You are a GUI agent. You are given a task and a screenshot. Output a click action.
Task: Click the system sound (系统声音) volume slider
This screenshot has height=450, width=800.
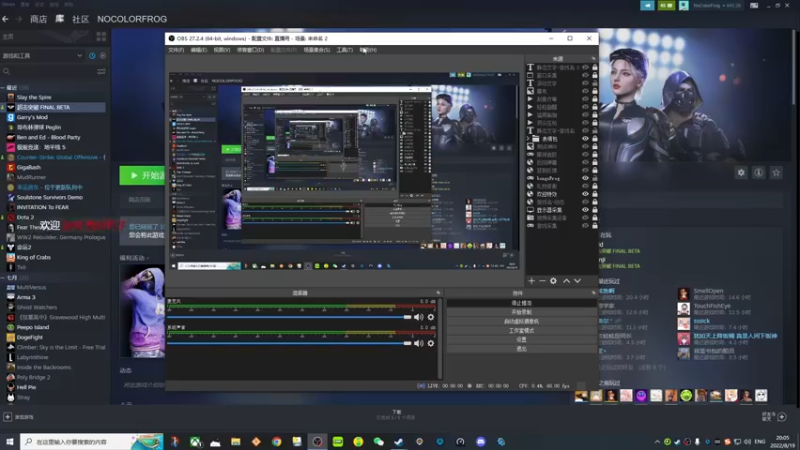pos(289,343)
